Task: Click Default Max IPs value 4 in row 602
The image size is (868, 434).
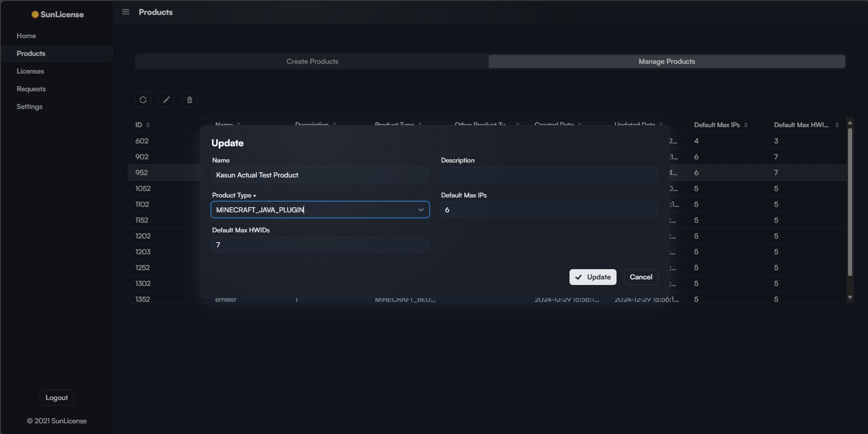Action: pyautogui.click(x=696, y=141)
